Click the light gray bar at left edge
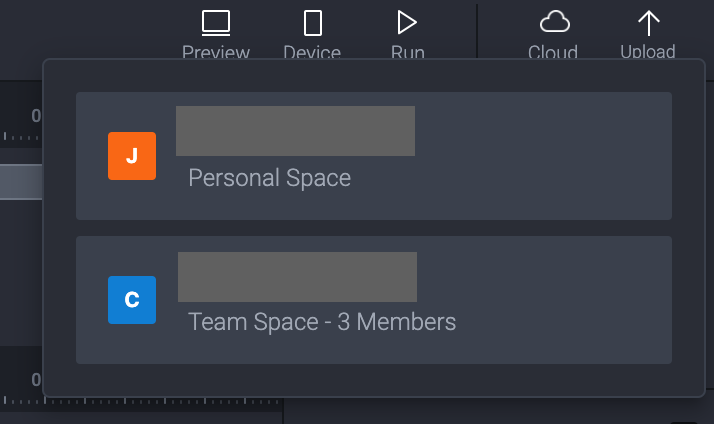The width and height of the screenshot is (714, 424). [x=21, y=182]
